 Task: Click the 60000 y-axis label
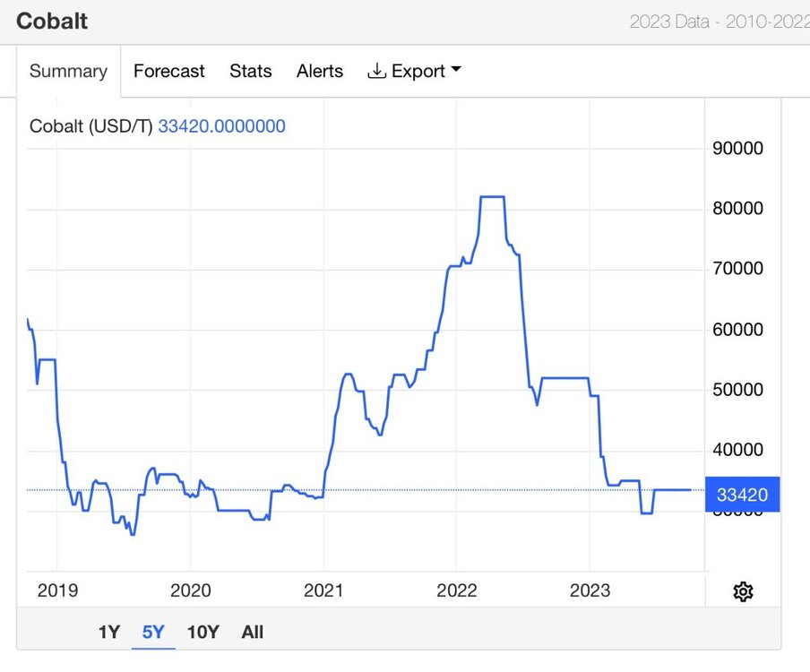(737, 329)
